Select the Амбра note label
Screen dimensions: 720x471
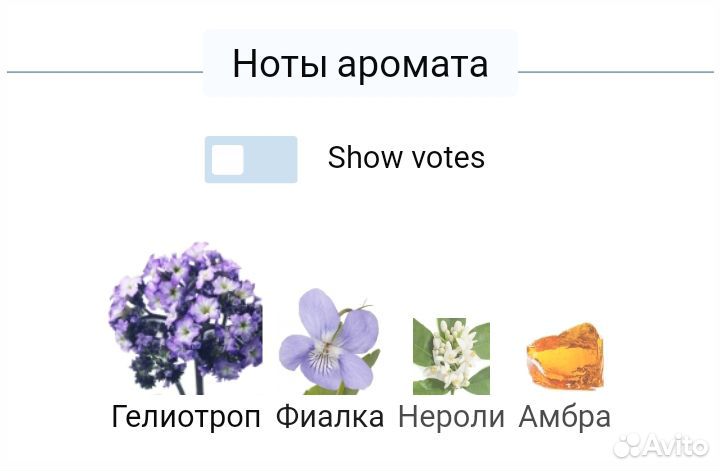pos(564,416)
